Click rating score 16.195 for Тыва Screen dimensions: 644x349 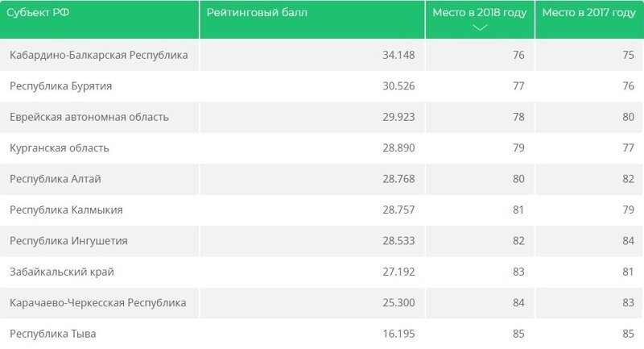point(398,333)
